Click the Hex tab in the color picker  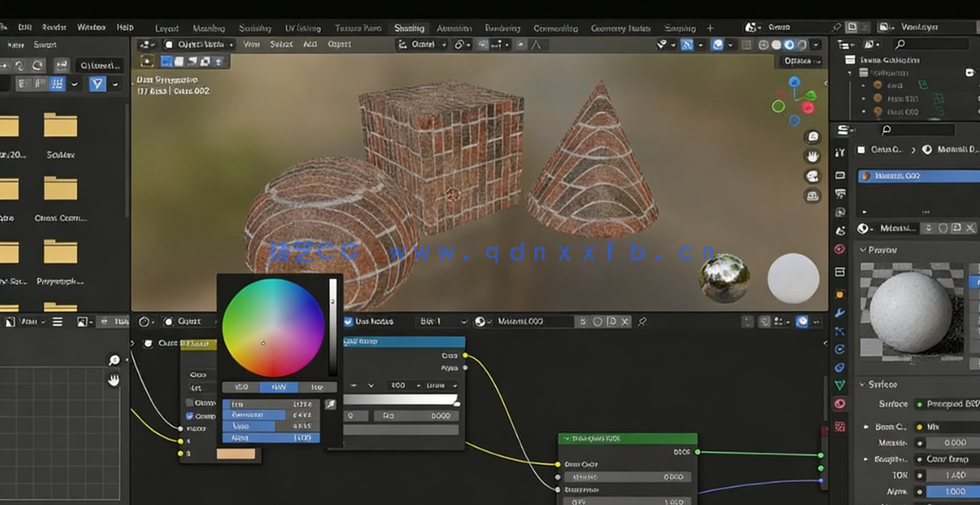316,387
